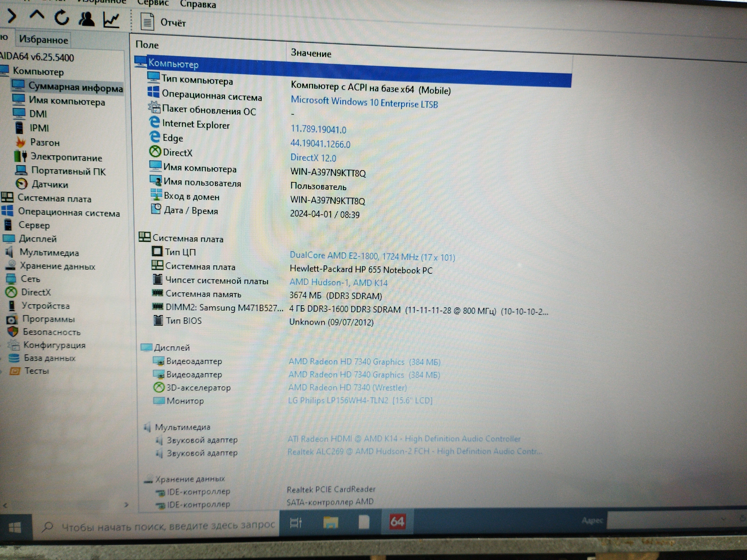Screen dimensions: 747x560
Task: Click the Значение column header
Action: click(x=311, y=53)
